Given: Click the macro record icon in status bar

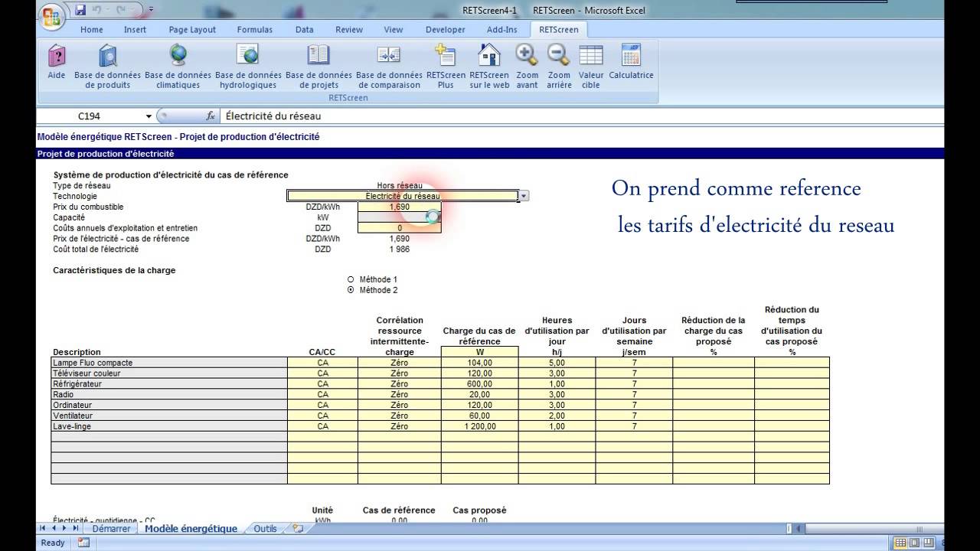Looking at the screenshot, I should coord(83,543).
